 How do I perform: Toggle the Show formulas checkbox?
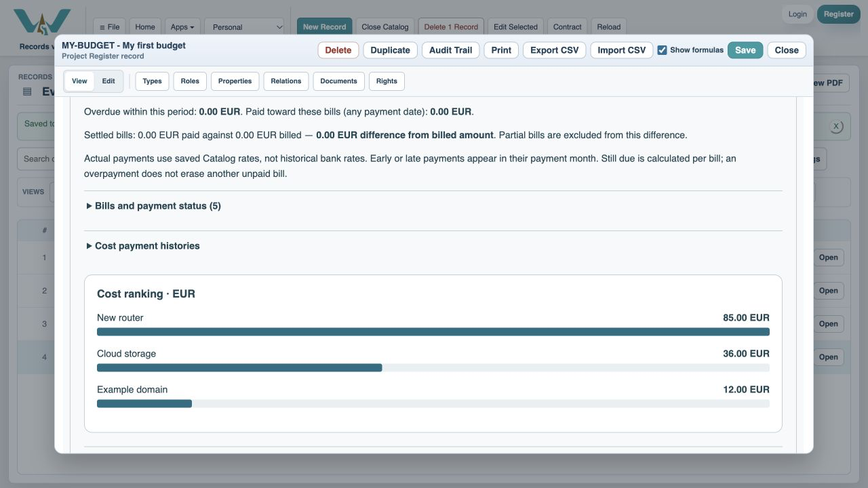tap(662, 50)
